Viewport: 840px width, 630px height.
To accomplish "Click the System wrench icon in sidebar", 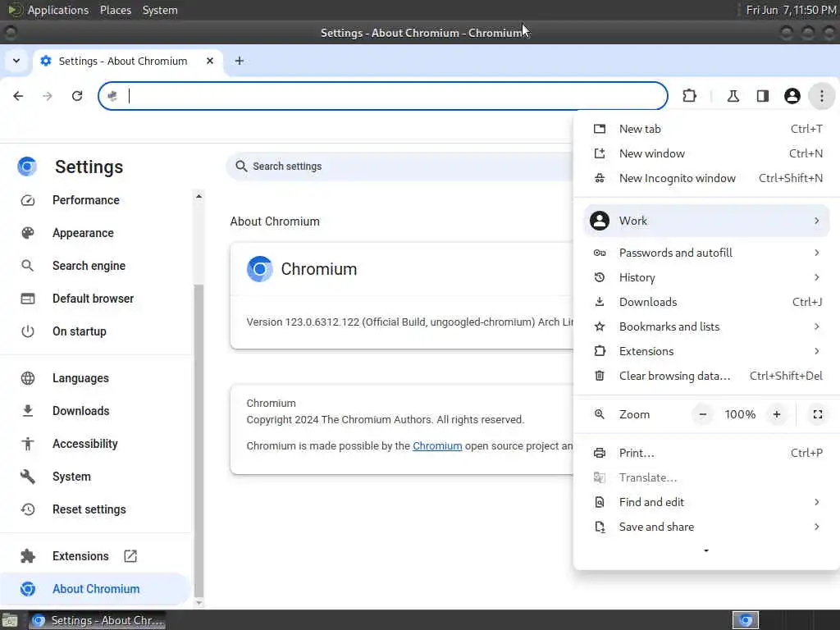I will (28, 477).
